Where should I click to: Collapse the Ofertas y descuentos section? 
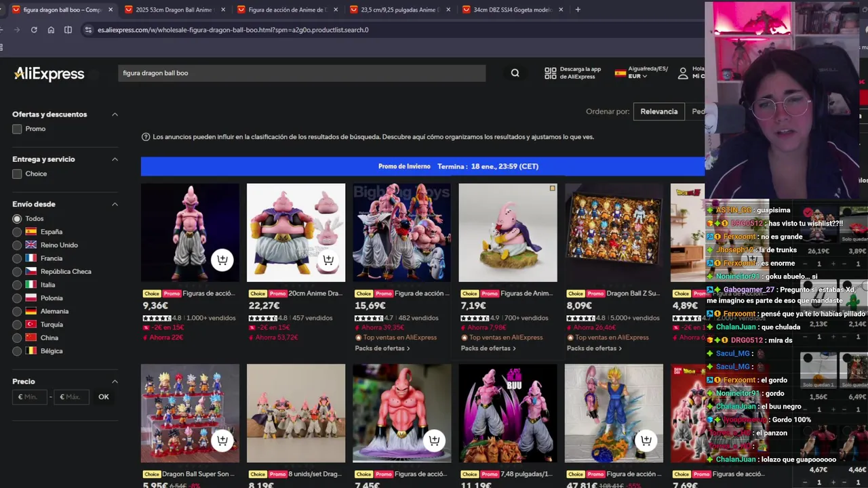115,115
